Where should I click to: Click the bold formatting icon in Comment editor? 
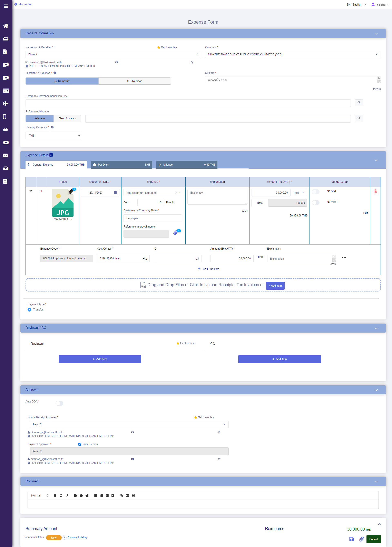click(55, 495)
